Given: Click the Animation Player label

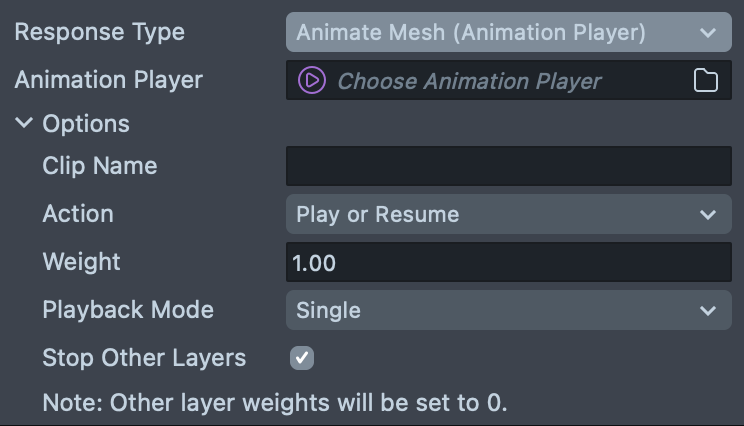Looking at the screenshot, I should point(108,80).
